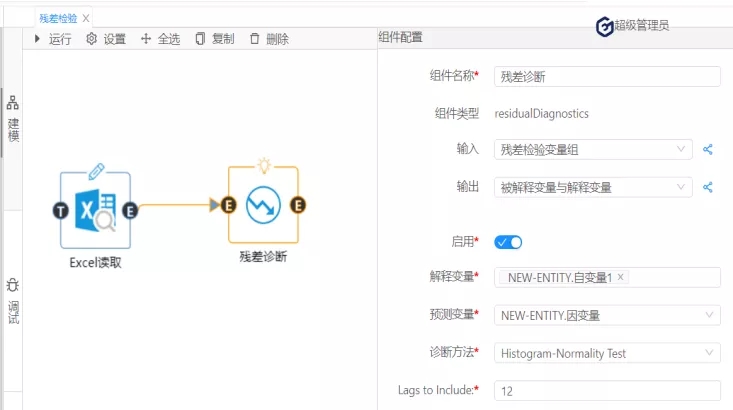This screenshot has height=410, width=733.
Task: Click the T port on Excel读取 node
Action: [x=60, y=209]
